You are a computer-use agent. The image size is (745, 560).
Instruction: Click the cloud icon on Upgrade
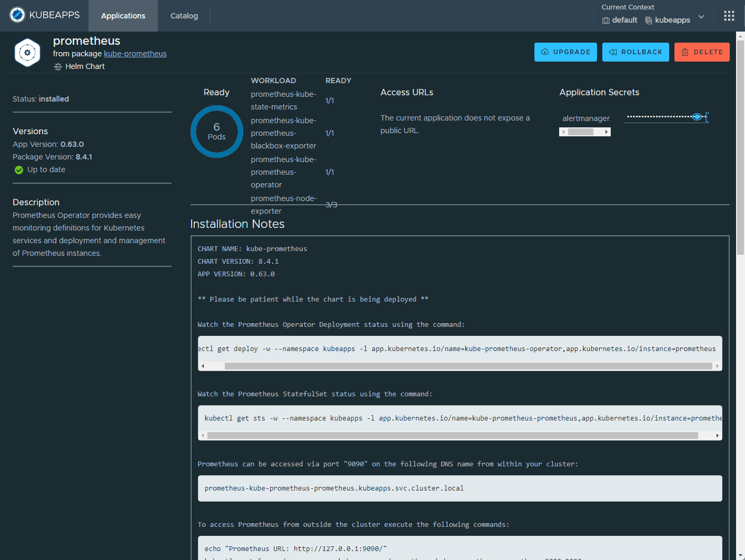coord(545,52)
